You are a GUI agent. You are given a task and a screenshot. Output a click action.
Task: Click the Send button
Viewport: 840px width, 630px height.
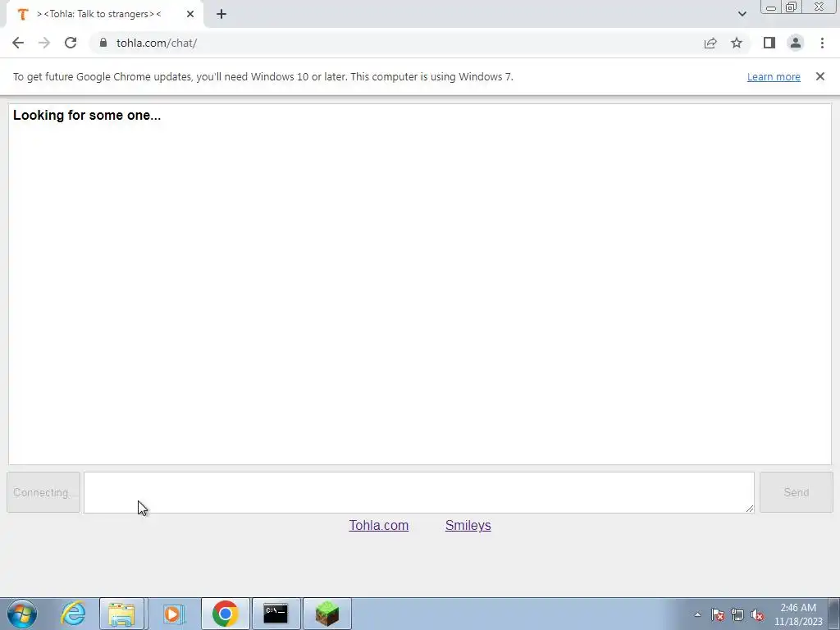[x=796, y=492]
